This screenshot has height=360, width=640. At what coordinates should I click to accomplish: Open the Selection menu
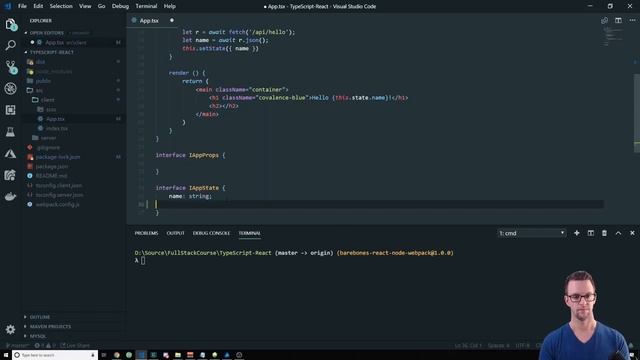click(x=61, y=6)
